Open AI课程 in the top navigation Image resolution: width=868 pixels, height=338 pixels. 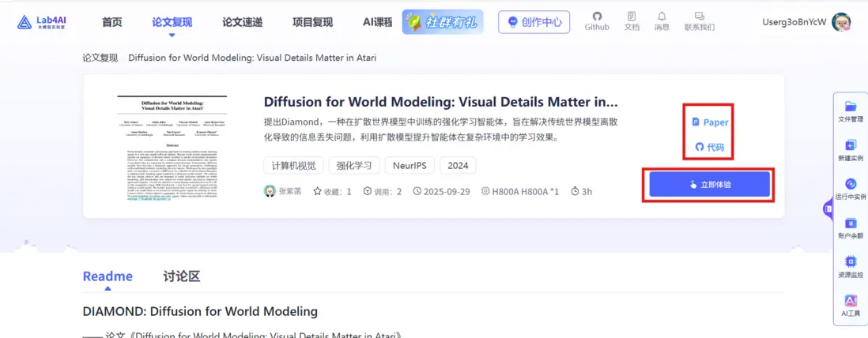click(x=378, y=23)
